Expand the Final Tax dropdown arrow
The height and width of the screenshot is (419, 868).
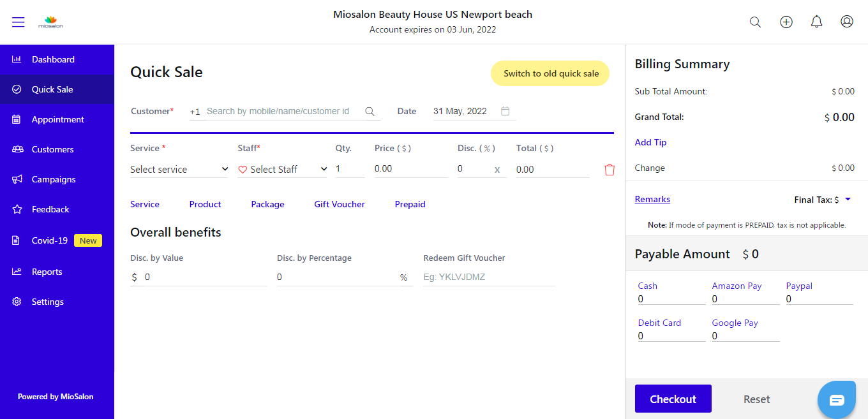(x=848, y=200)
